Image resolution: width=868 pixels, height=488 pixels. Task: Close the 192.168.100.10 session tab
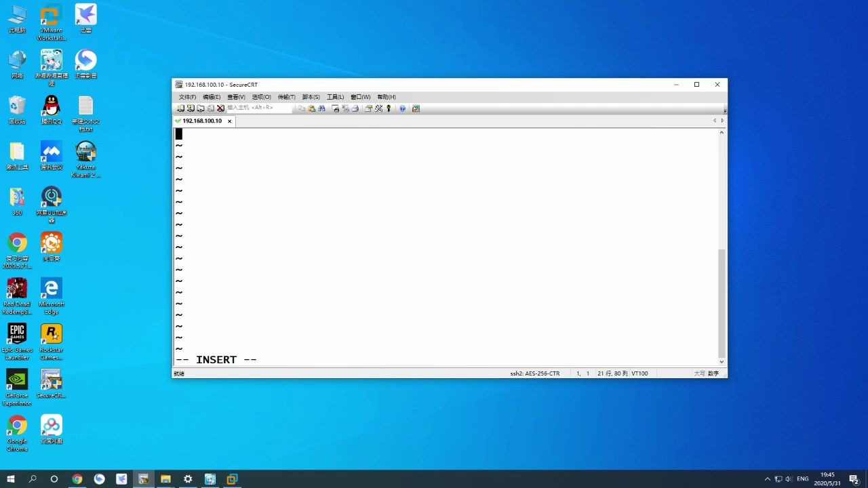[x=229, y=121]
